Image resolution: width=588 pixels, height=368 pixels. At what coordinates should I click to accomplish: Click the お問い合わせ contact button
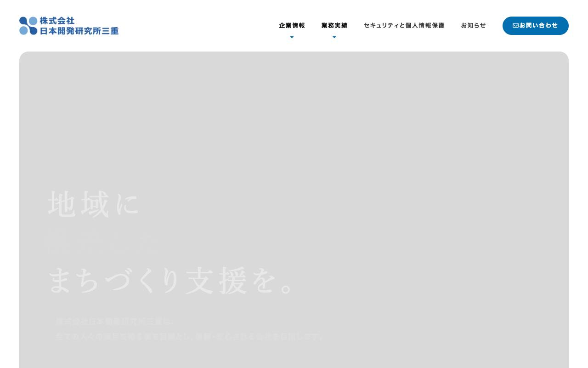pyautogui.click(x=536, y=26)
